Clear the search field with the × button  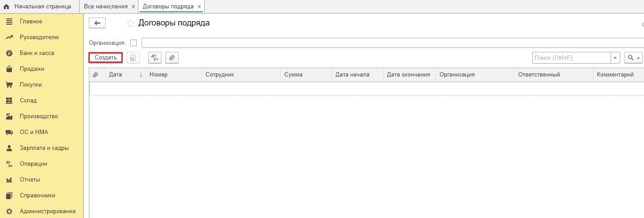tap(615, 58)
